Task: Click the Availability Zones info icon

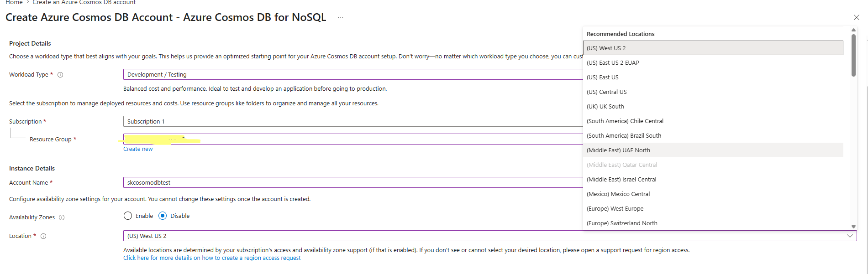Action: (62, 217)
